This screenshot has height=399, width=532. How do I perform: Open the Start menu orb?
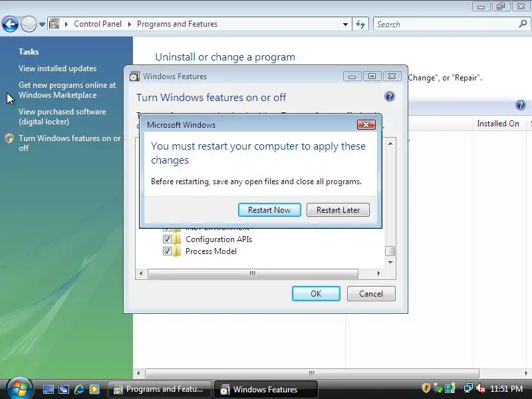[19, 389]
